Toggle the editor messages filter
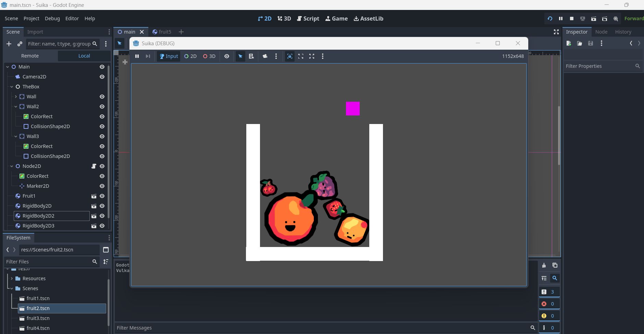Viewport: 644px width, 334px height. click(549, 328)
